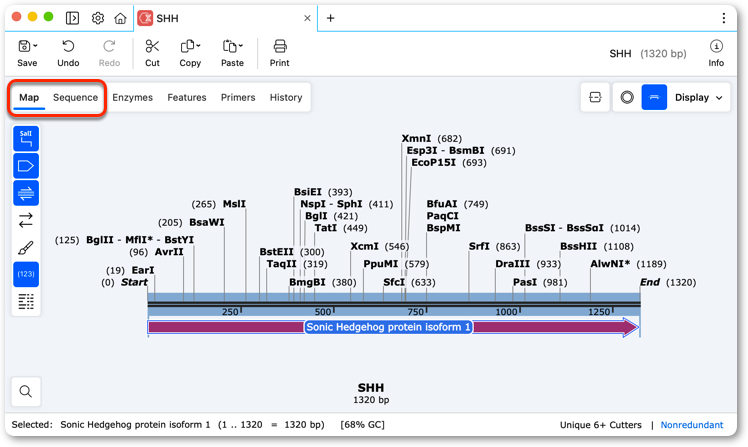Open the Enzymes tab
748x447 pixels.
click(x=133, y=97)
